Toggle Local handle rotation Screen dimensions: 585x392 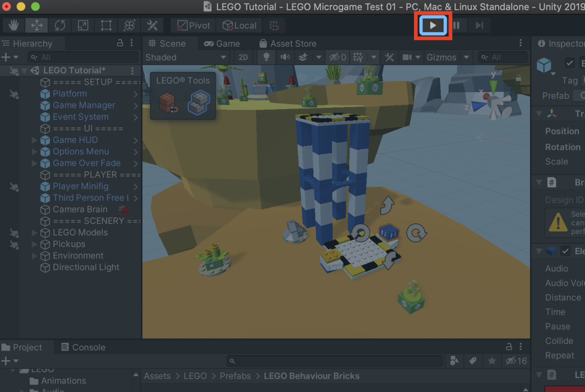click(x=239, y=25)
